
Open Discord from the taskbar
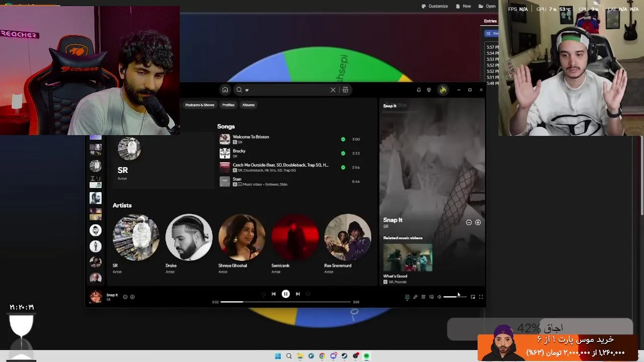pyautogui.click(x=333, y=356)
